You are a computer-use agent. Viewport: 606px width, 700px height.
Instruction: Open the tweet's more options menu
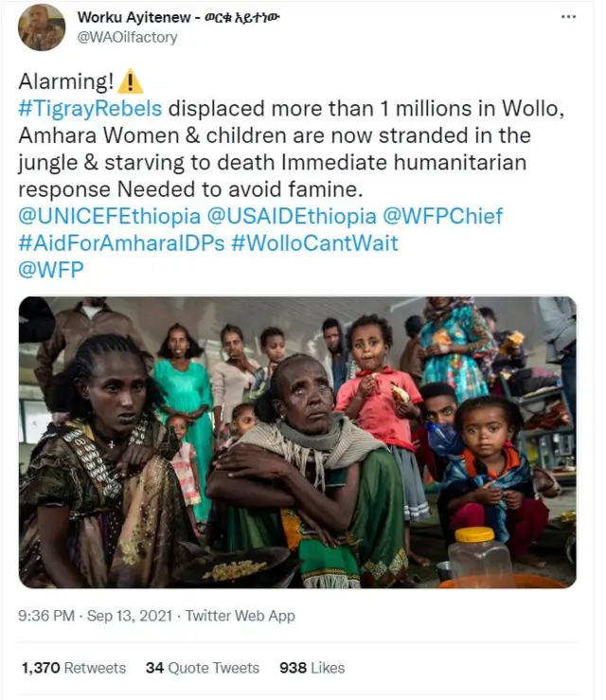(568, 18)
